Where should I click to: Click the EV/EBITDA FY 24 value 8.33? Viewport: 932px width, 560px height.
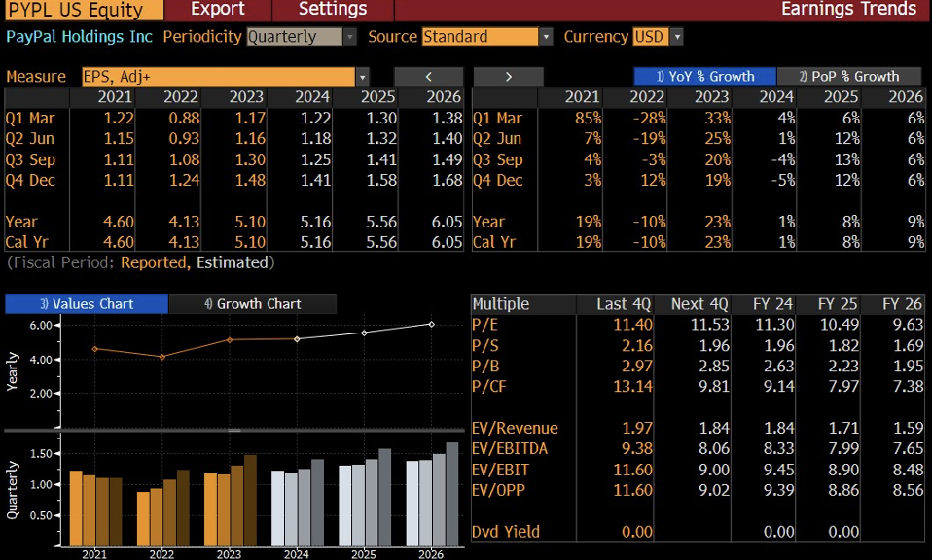778,448
